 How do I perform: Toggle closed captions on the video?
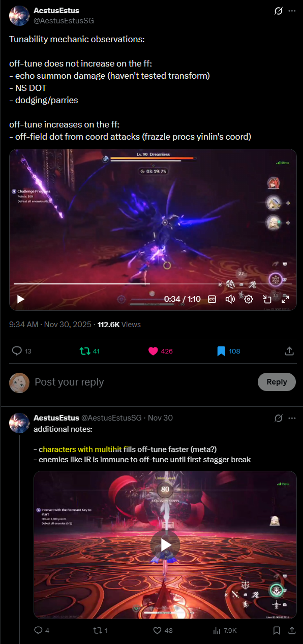(x=212, y=299)
